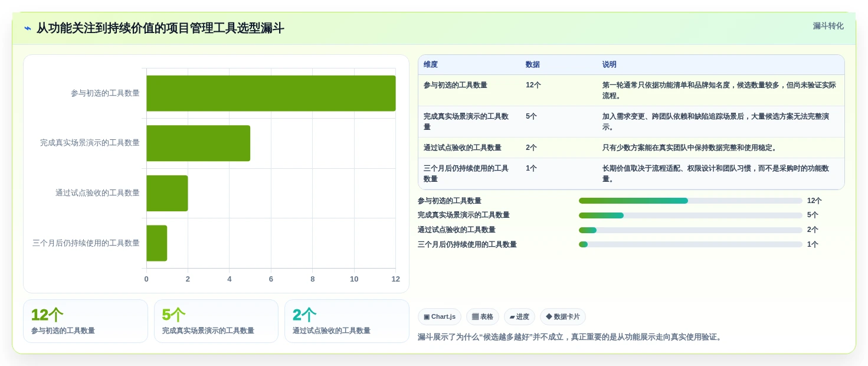This screenshot has width=868, height=366.
Task: Click the 通过试点验收的工具数量 progress bar
Action: coord(690,230)
